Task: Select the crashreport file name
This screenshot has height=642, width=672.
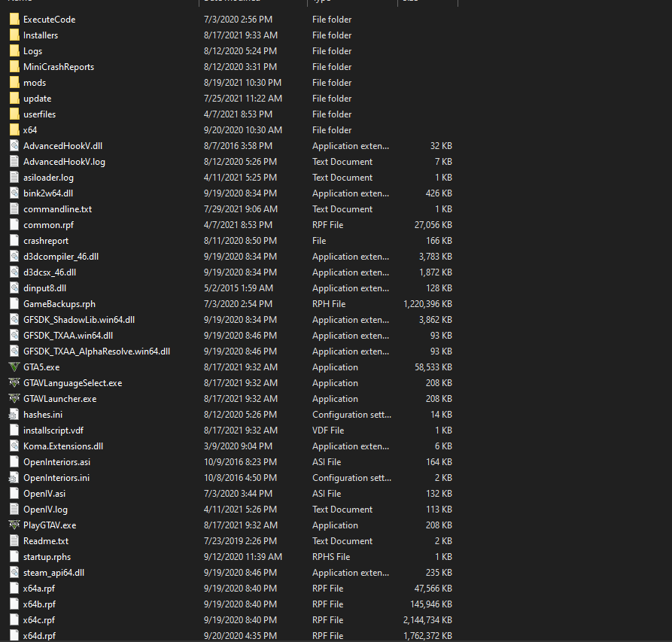Action: coord(46,241)
